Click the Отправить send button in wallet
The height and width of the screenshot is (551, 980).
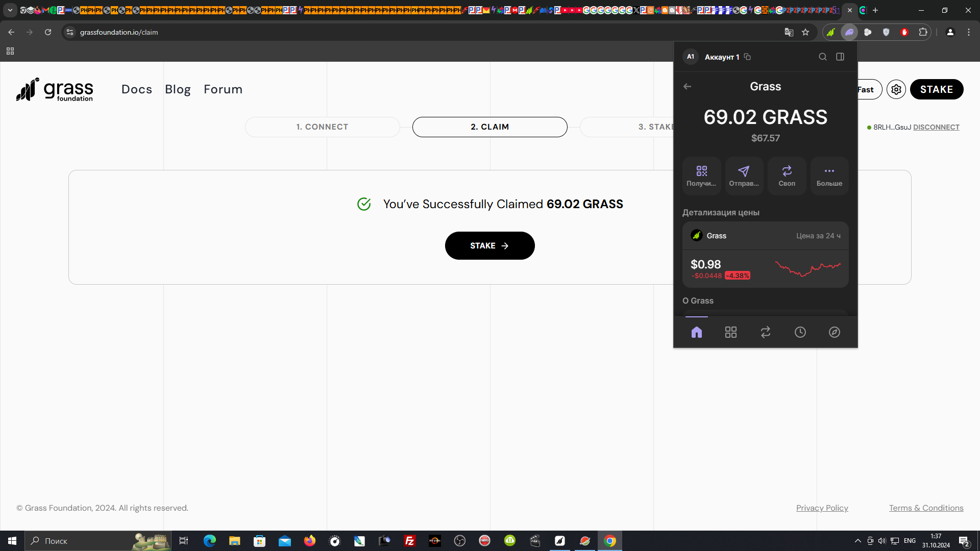(x=744, y=176)
